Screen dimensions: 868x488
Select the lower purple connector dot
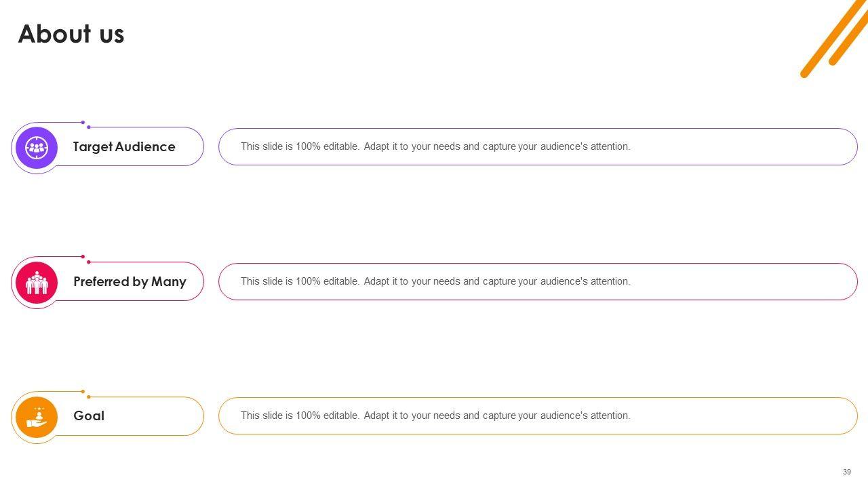[89, 127]
